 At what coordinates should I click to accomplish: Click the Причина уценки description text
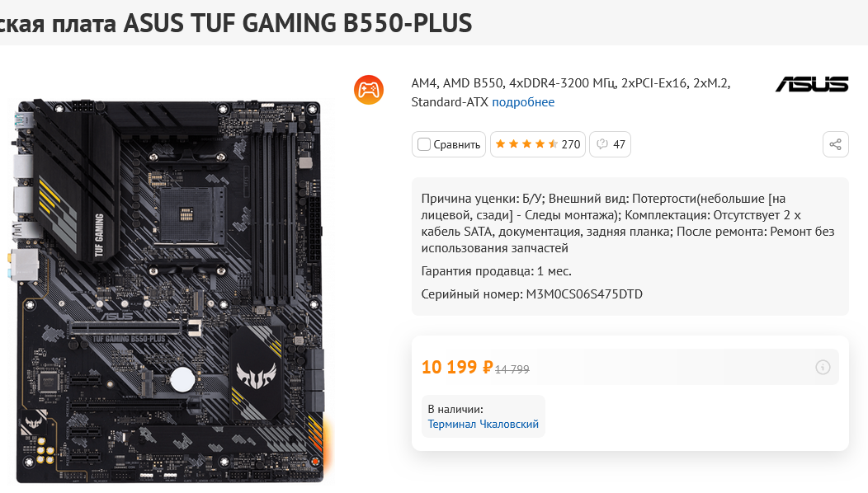click(630, 223)
